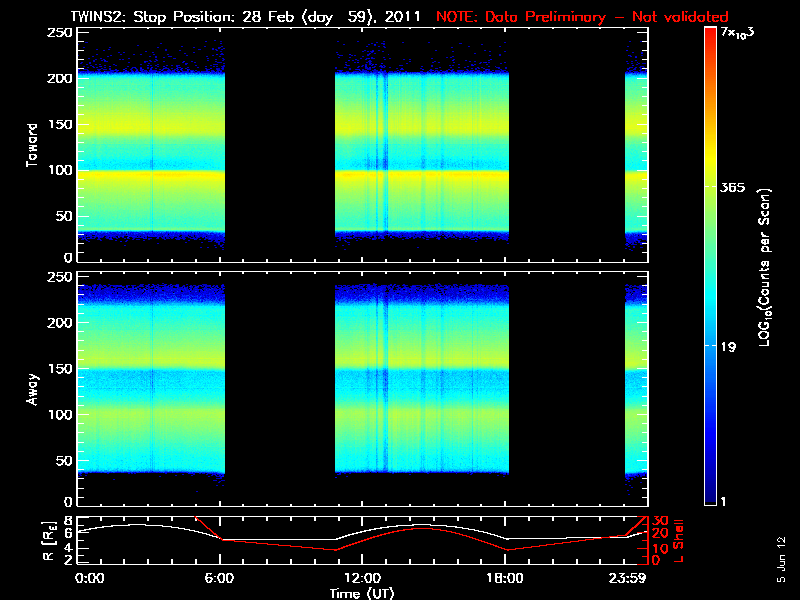Screen dimensions: 800x600
Task: Click the first black data gap in Toward panel
Action: coord(280,145)
